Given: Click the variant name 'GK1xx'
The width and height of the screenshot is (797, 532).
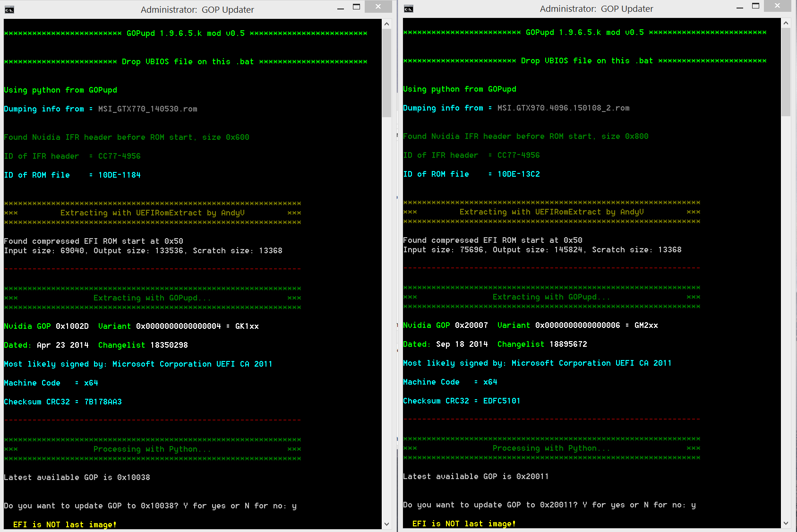Looking at the screenshot, I should click(x=247, y=326).
